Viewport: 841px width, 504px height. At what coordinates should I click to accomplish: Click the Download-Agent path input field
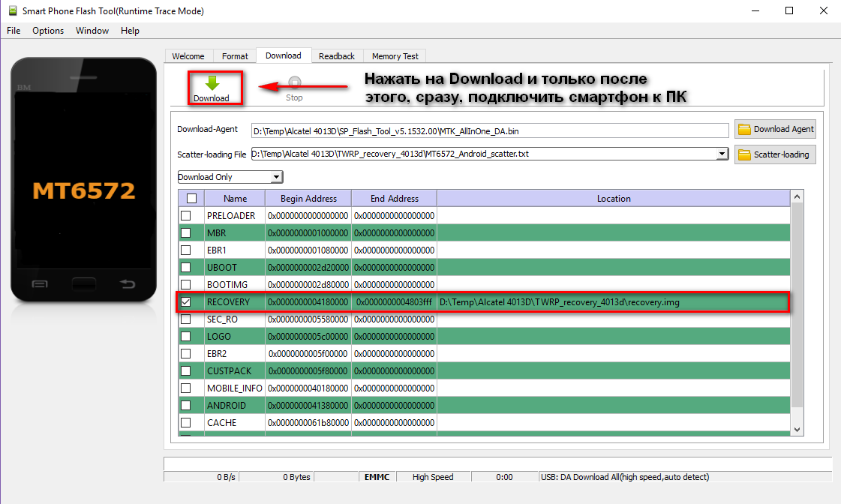click(490, 130)
